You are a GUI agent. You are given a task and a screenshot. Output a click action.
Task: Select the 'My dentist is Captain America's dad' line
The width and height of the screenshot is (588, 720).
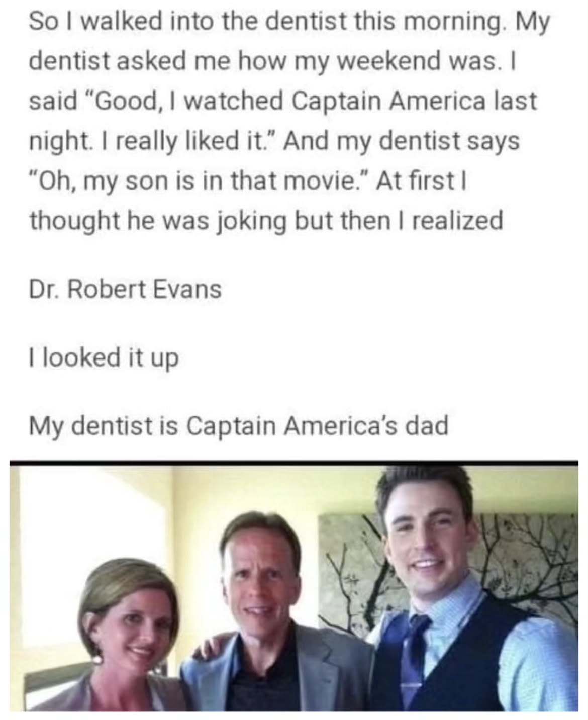pos(239,426)
